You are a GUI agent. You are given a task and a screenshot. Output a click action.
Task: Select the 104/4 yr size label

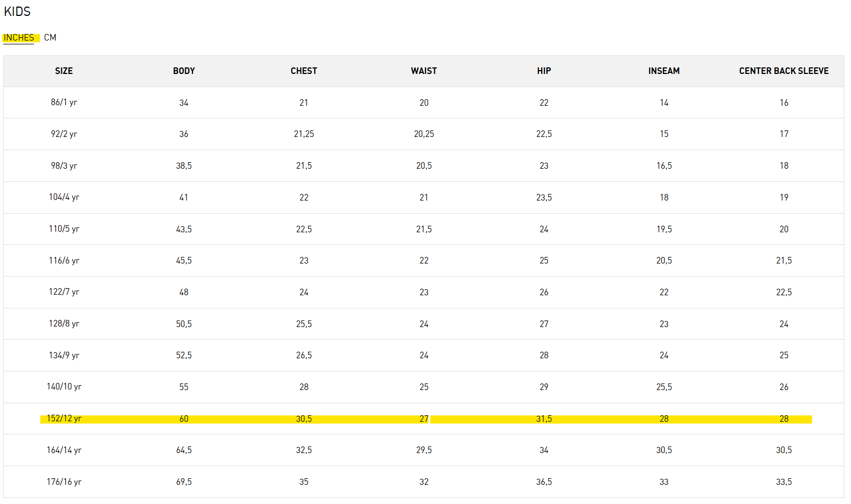(x=64, y=197)
